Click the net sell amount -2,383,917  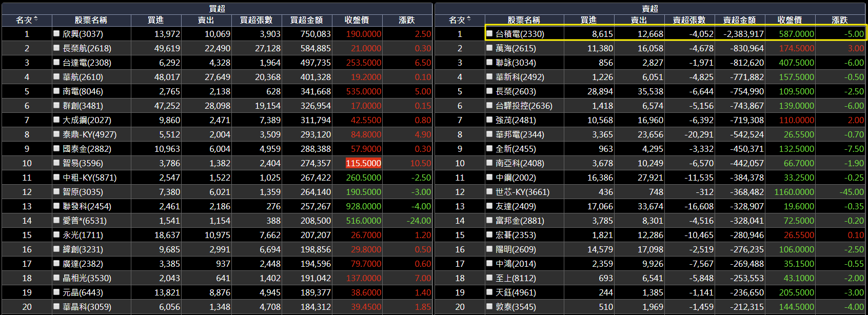tap(743, 34)
